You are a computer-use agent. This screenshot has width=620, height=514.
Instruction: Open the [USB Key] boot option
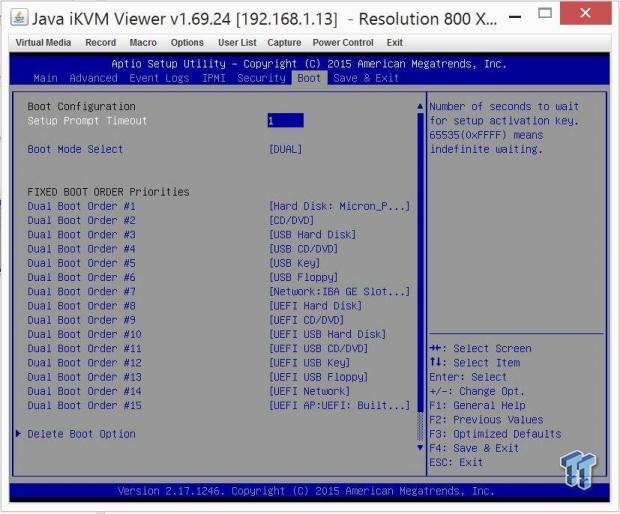(x=294, y=263)
